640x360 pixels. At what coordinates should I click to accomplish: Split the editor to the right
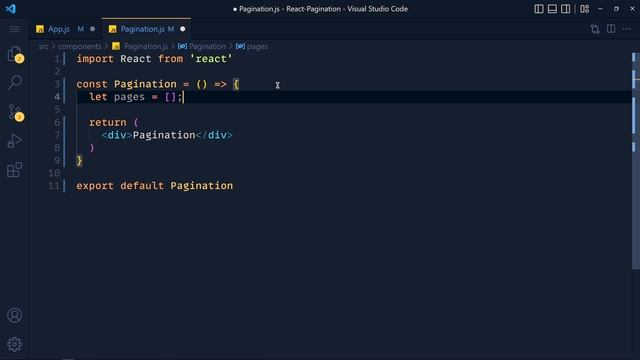[x=611, y=29]
